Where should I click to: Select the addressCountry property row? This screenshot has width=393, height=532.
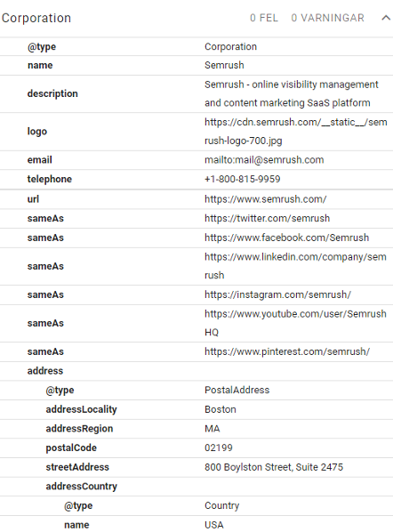(x=196, y=487)
